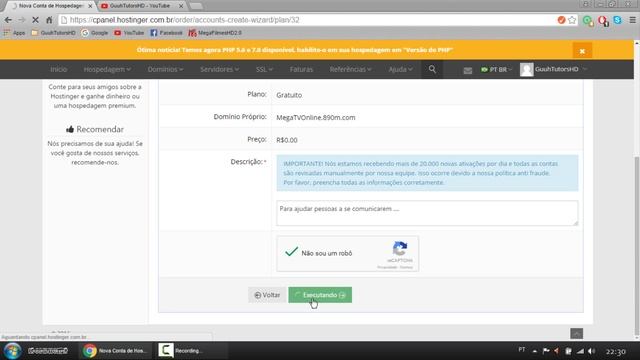
Task: Click the browser forward arrow
Action: [22, 20]
